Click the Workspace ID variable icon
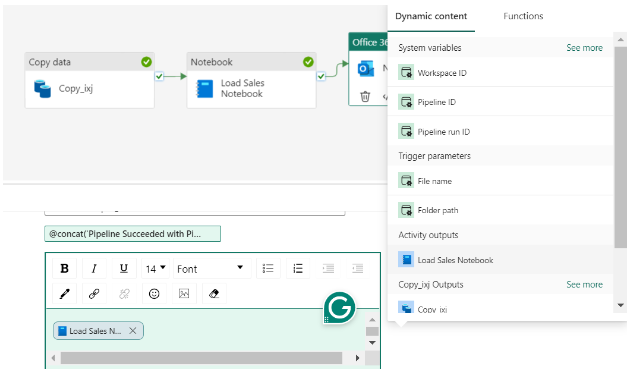The image size is (630, 379). [x=406, y=73]
